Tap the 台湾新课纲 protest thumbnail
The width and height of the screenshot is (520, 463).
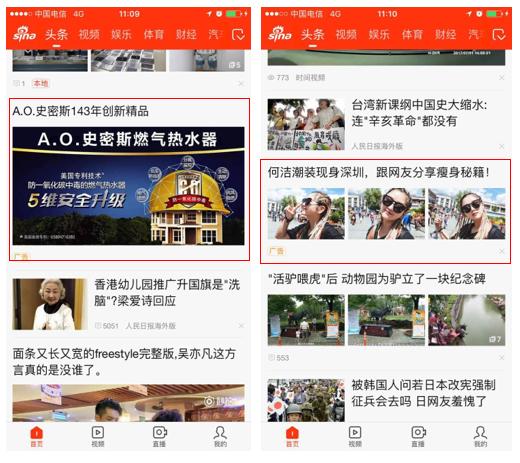(306, 124)
